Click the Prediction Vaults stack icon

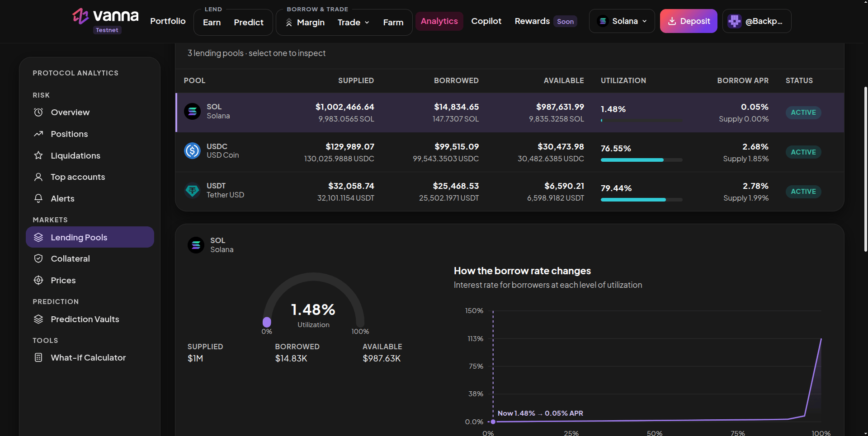pos(38,319)
